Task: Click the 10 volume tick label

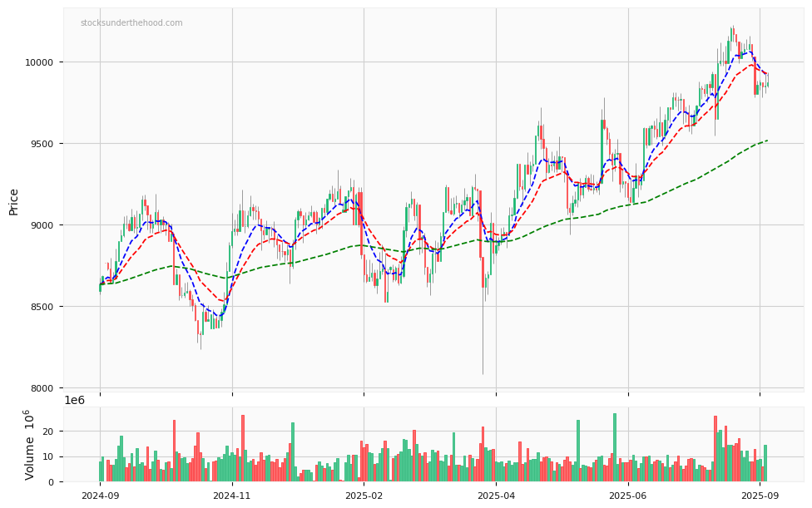Action: (48, 456)
